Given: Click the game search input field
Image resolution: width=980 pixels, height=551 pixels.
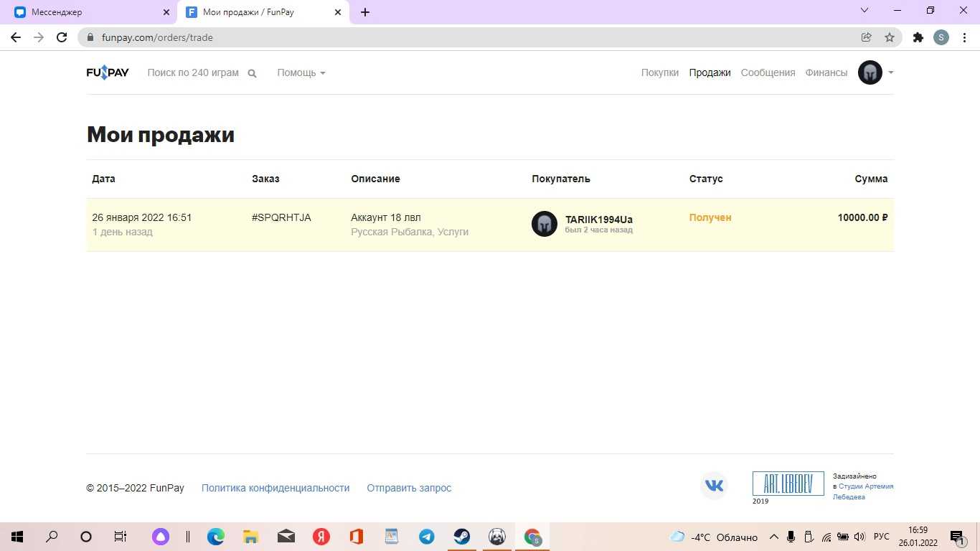Looking at the screenshot, I should 193,72.
